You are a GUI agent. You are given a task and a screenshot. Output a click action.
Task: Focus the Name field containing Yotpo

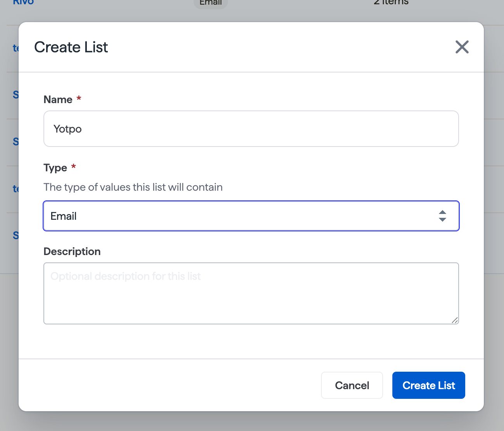[251, 129]
